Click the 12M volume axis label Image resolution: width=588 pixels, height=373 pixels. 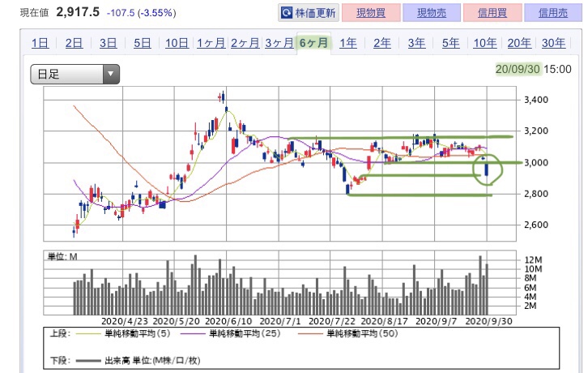[533, 260]
